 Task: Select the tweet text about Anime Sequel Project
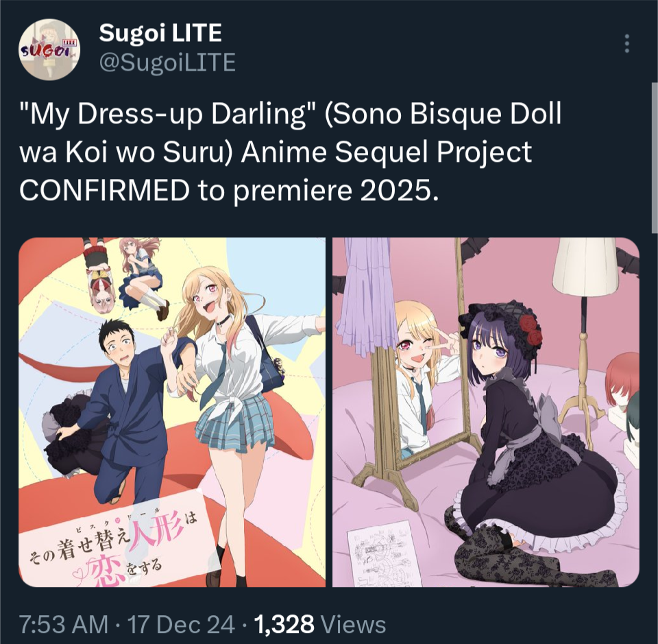(291, 152)
